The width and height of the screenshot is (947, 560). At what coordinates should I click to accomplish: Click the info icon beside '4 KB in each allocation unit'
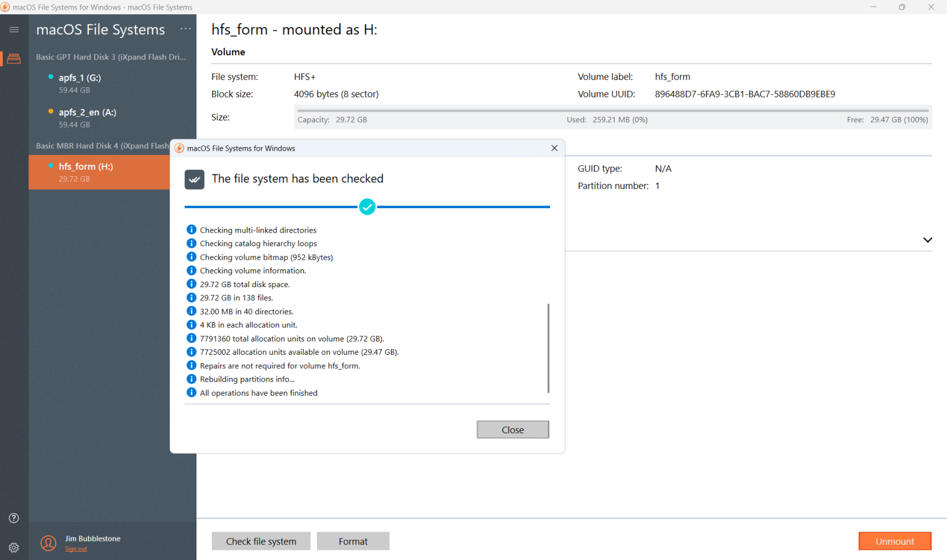(191, 324)
